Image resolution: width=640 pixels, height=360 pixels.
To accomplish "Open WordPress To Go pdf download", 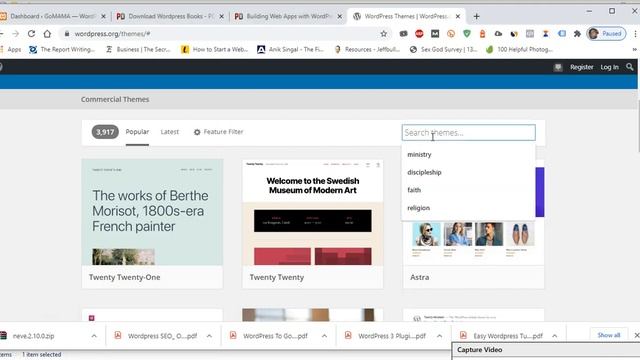I will pos(269,336).
